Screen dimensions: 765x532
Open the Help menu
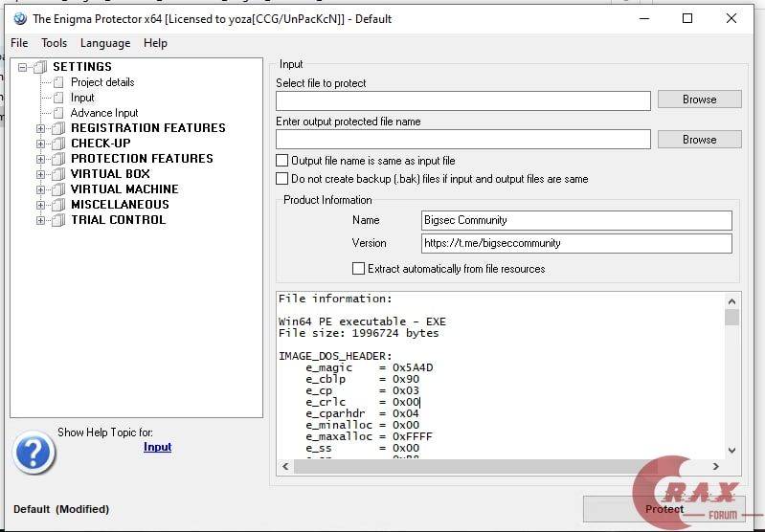155,43
